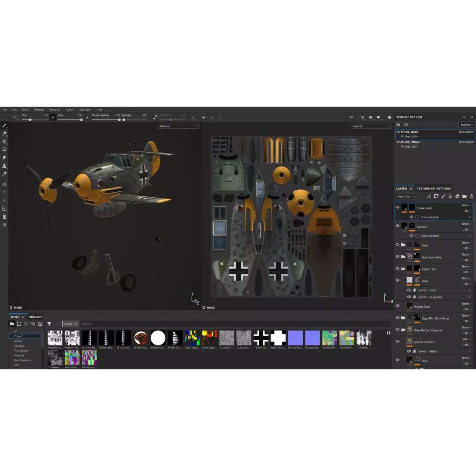476x476 pixels.
Task: Open Metallic Contrast blend mode dropdown
Action: (466, 339)
